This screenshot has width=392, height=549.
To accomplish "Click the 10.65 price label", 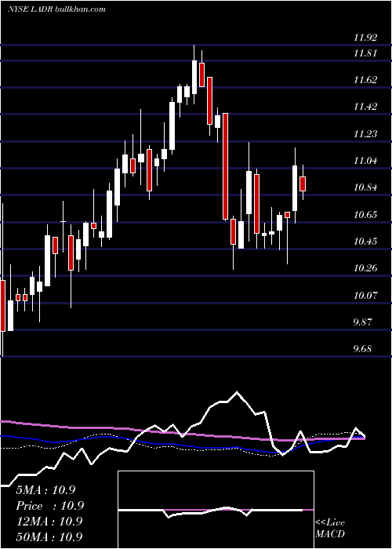I will pyautogui.click(x=365, y=215).
